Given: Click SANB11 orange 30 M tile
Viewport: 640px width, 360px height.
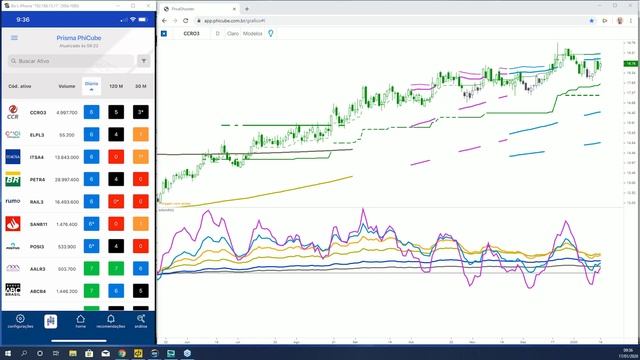Looking at the screenshot, I should pyautogui.click(x=141, y=224).
